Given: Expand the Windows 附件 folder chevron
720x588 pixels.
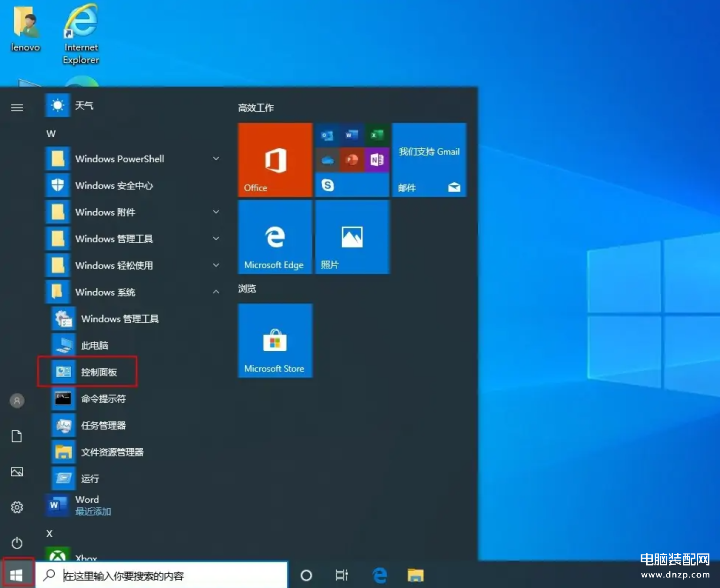Looking at the screenshot, I should (216, 212).
